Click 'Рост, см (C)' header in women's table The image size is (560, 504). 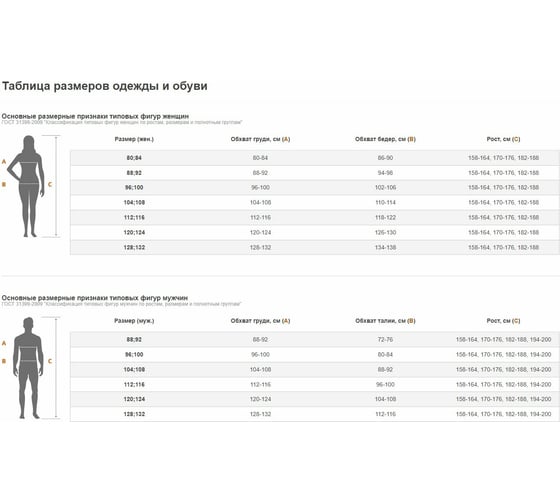pos(504,139)
